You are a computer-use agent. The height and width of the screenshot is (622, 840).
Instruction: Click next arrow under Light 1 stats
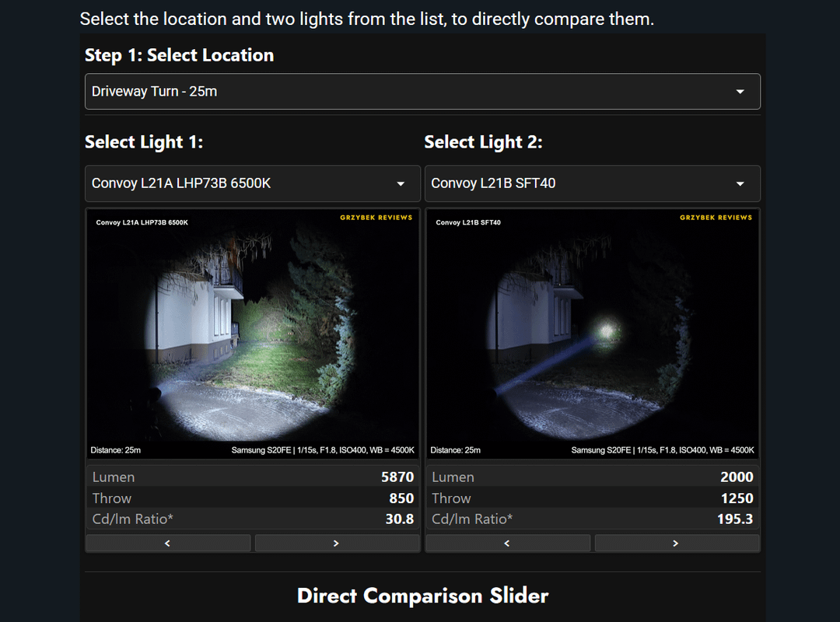[x=337, y=543]
